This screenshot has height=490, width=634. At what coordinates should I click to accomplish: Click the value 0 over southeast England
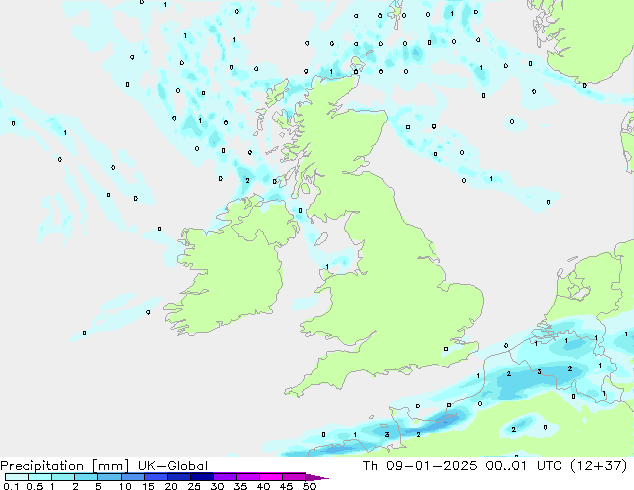tap(446, 349)
